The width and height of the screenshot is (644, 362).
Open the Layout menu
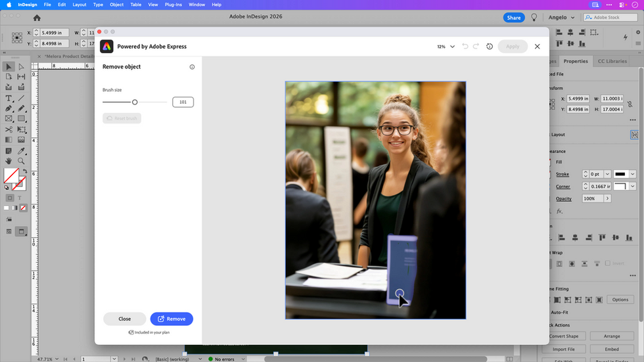click(80, 5)
